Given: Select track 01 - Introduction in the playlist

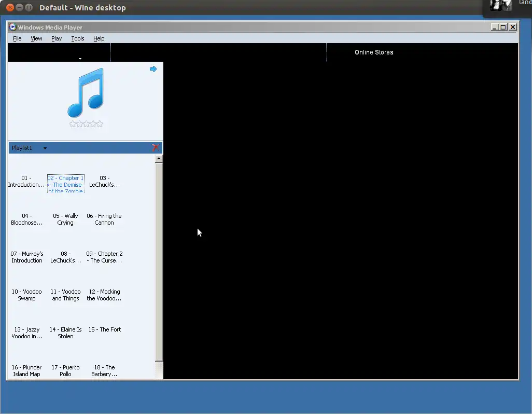Looking at the screenshot, I should point(26,182).
